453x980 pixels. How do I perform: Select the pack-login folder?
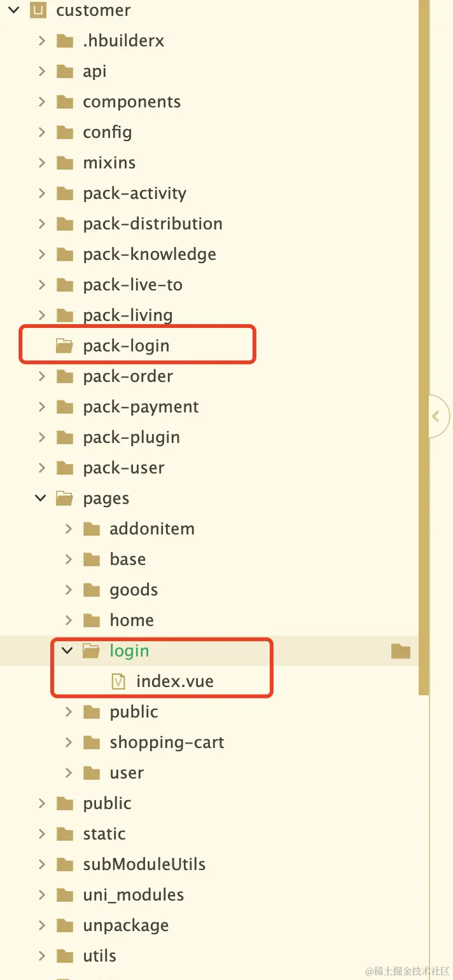point(126,346)
